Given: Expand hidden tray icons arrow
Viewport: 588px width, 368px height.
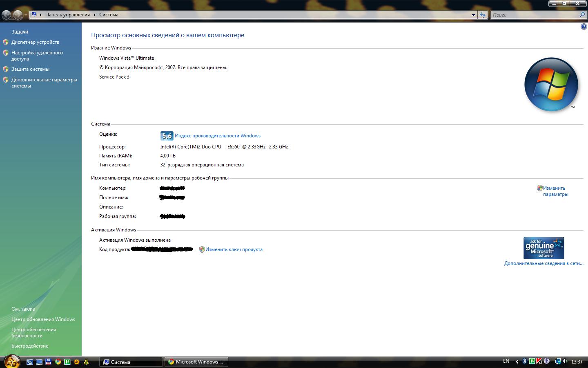Looking at the screenshot, I should pyautogui.click(x=517, y=361).
